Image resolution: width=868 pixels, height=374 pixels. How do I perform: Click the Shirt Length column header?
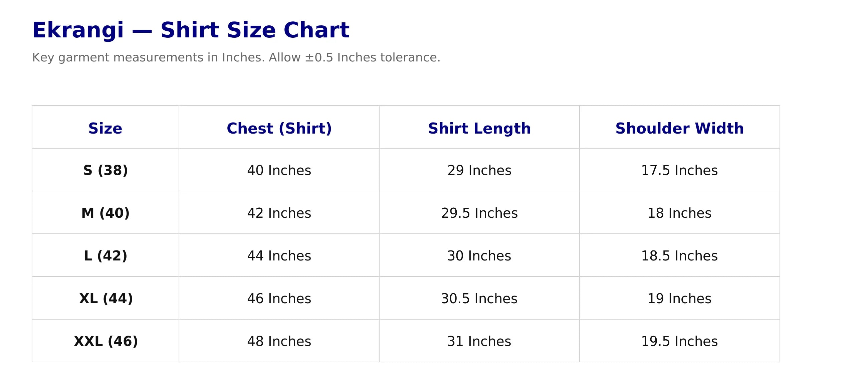(479, 128)
